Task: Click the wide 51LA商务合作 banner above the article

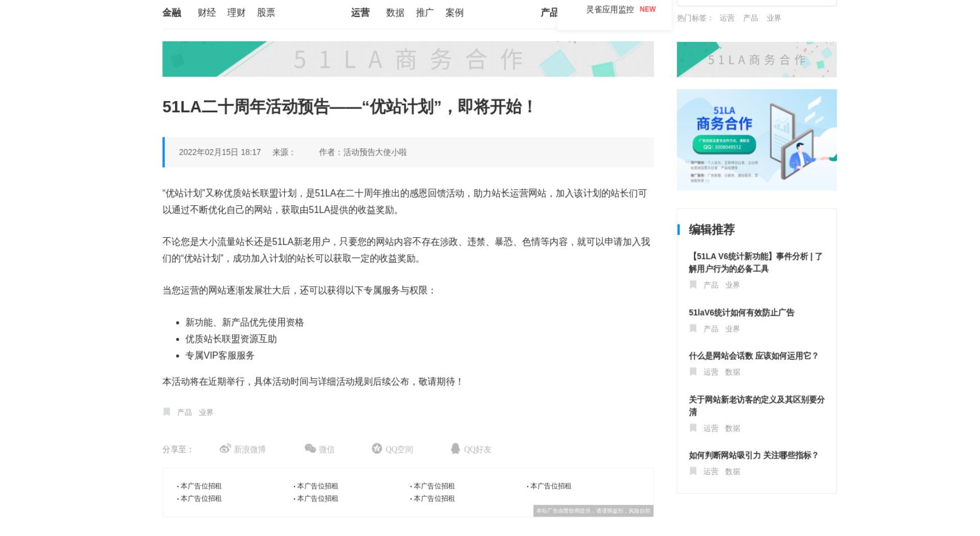Action: tap(408, 59)
